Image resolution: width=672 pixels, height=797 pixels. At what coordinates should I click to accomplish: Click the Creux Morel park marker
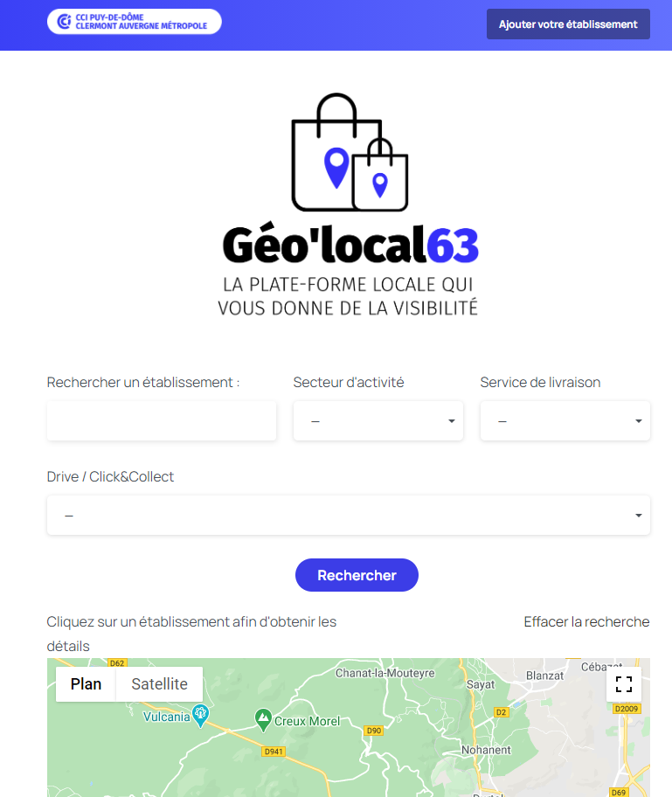(263, 720)
